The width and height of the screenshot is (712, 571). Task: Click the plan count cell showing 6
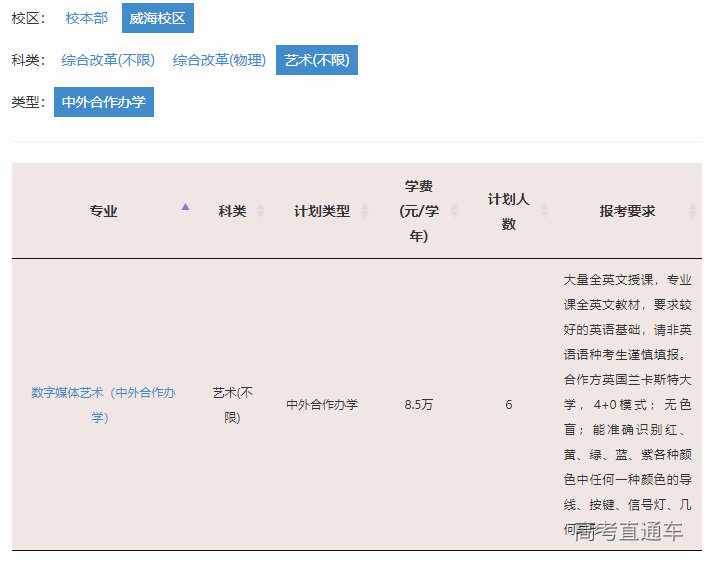509,404
